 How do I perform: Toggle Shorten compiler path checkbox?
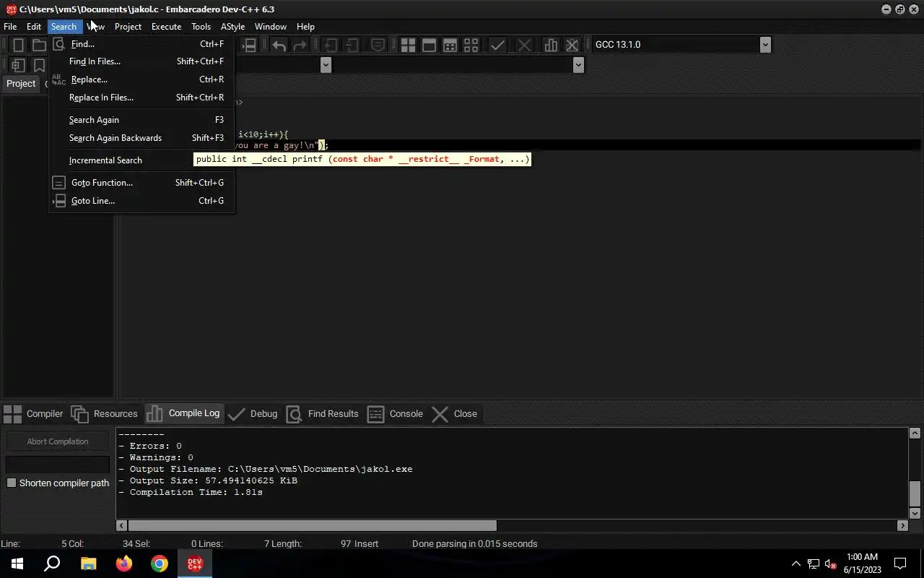coord(12,483)
